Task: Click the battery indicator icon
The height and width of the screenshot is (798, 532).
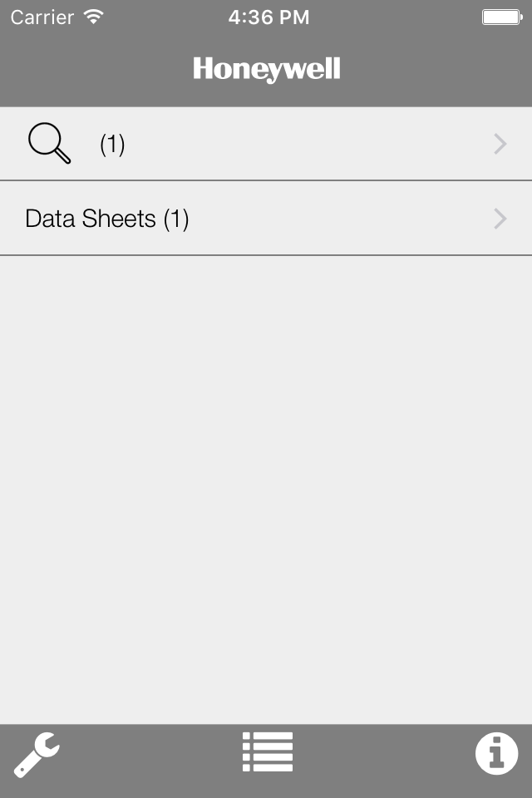Action: [x=502, y=17]
